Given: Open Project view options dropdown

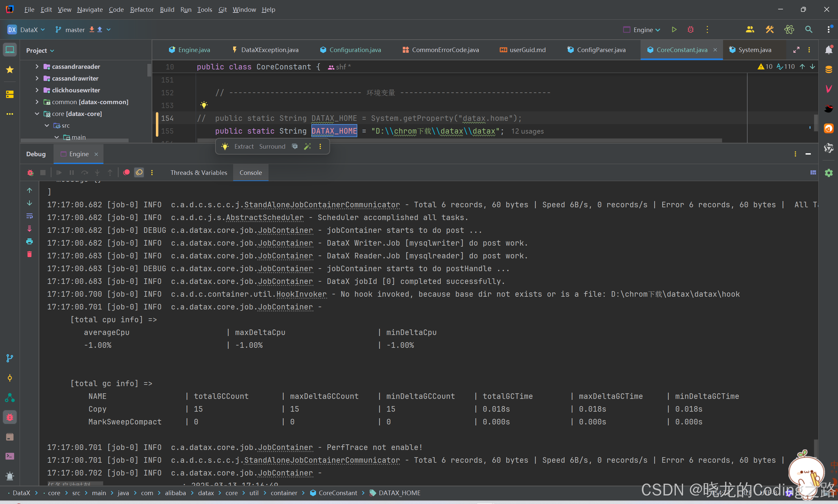Looking at the screenshot, I should (x=40, y=50).
